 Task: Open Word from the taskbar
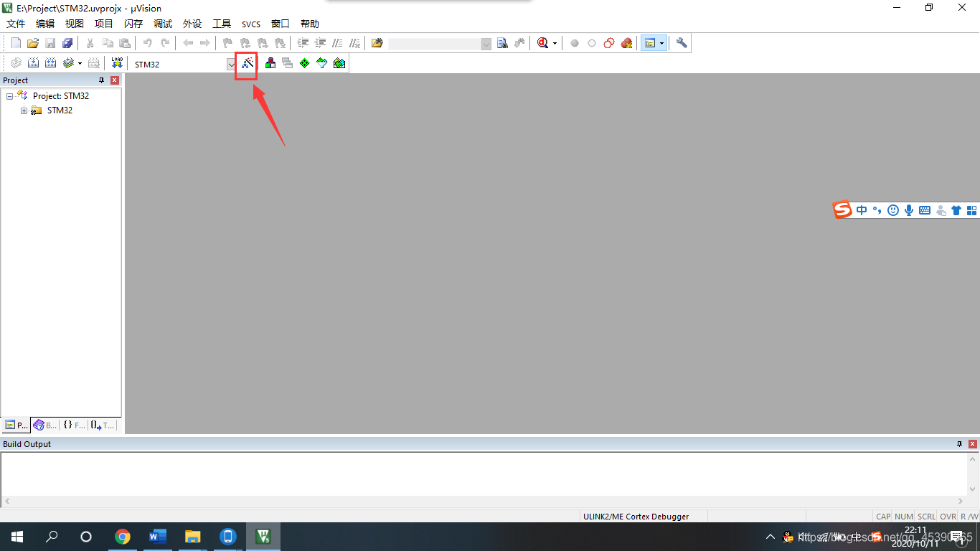click(x=158, y=537)
